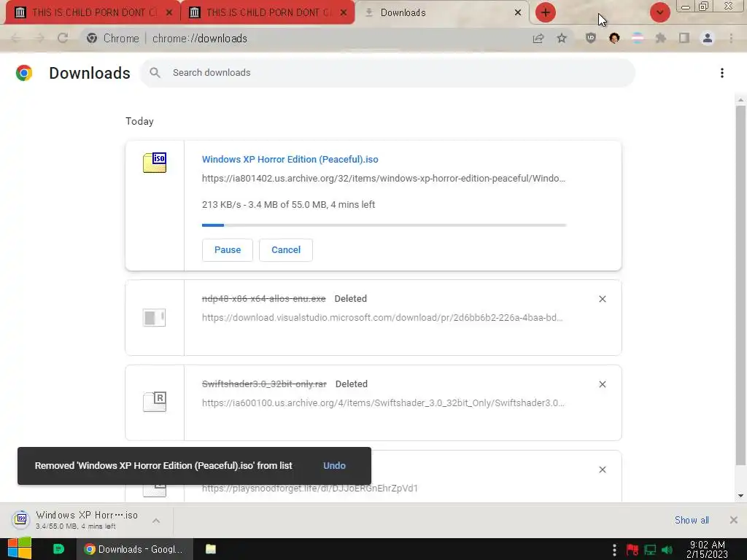
Task: Select the Downloads - Google Chrome taskbar button
Action: pos(135,549)
